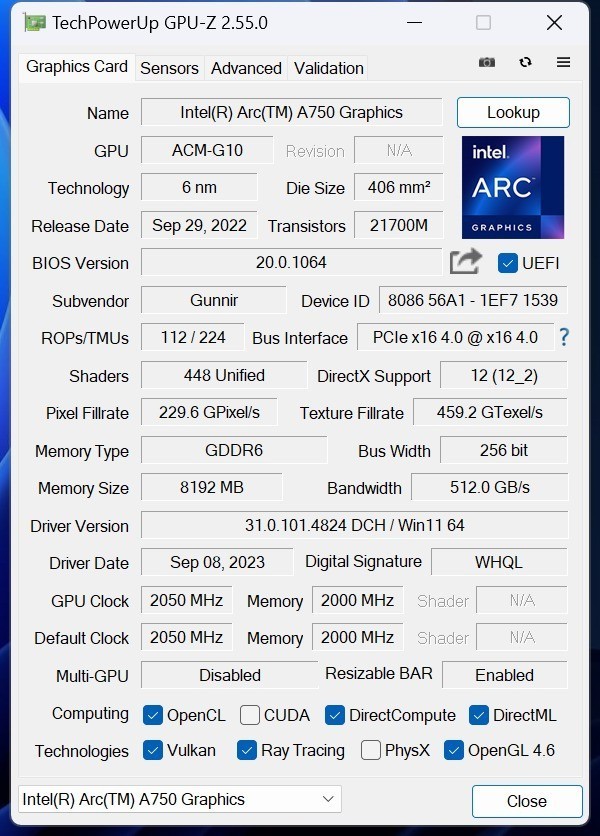
Task: Click the Resizable BAR field Enabled
Action: [x=505, y=675]
